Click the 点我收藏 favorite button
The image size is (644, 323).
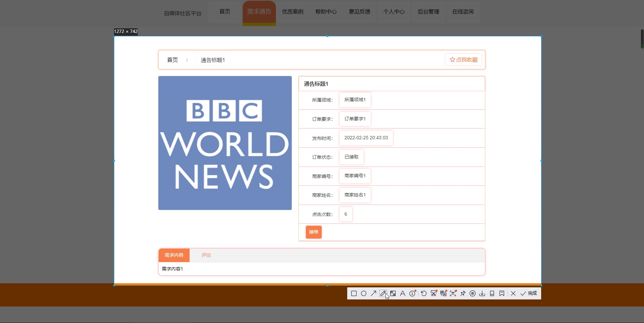[464, 60]
